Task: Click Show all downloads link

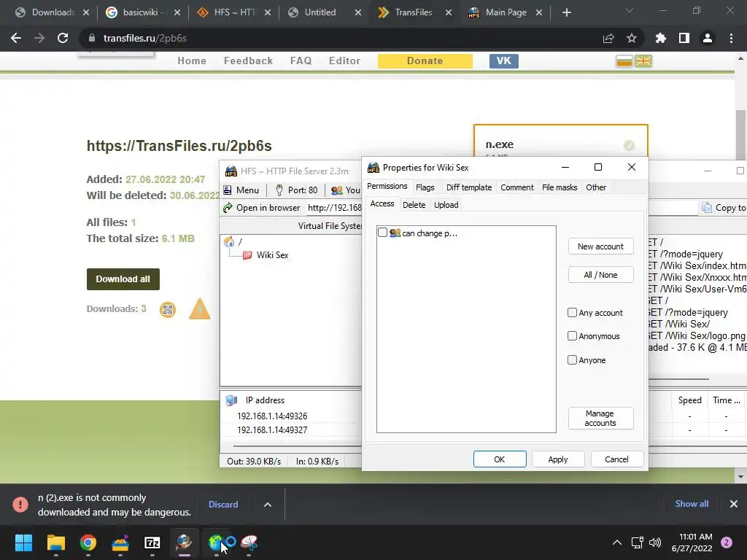Action: tap(692, 504)
